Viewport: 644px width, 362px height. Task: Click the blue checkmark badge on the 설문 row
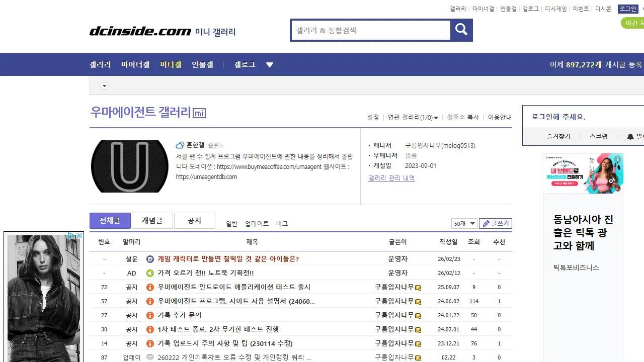point(150,259)
